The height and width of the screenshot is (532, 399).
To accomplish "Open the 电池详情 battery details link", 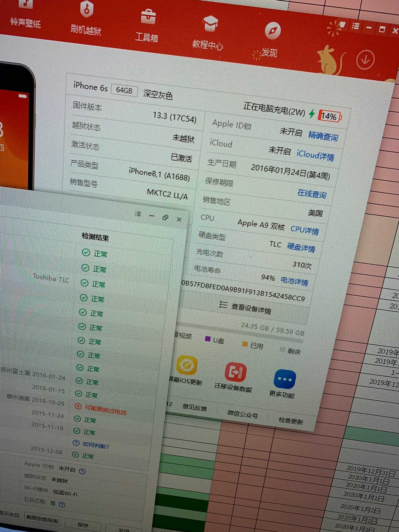I will (295, 281).
